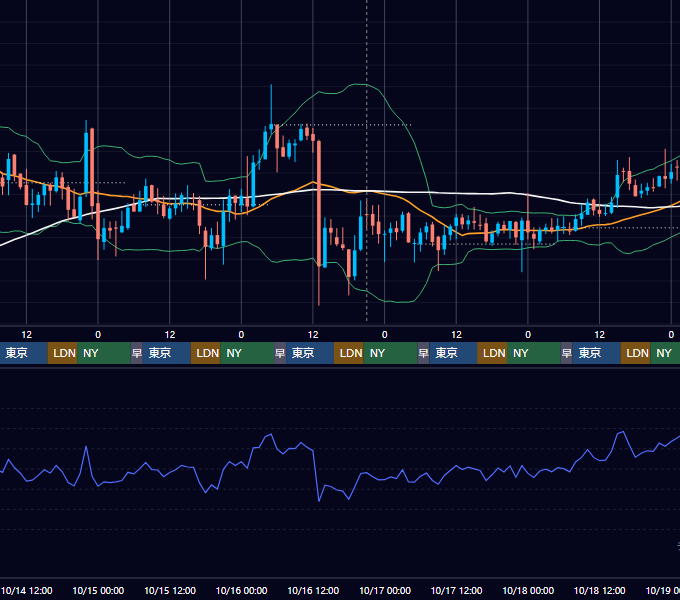Select the LDN session block before 10/17 00:00
This screenshot has width=680, height=600.
click(349, 353)
